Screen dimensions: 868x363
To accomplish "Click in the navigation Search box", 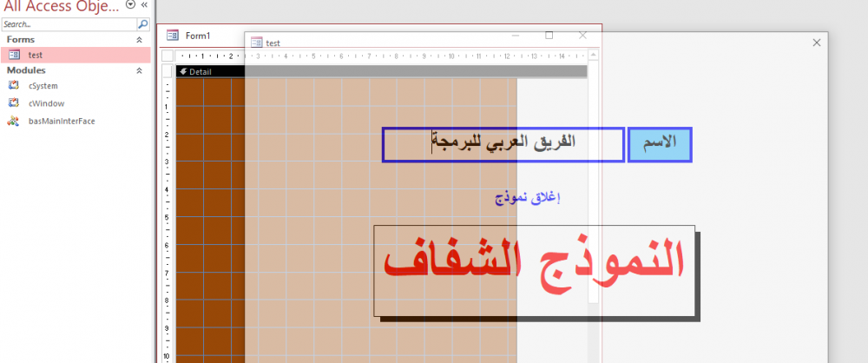I will pyautogui.click(x=69, y=24).
